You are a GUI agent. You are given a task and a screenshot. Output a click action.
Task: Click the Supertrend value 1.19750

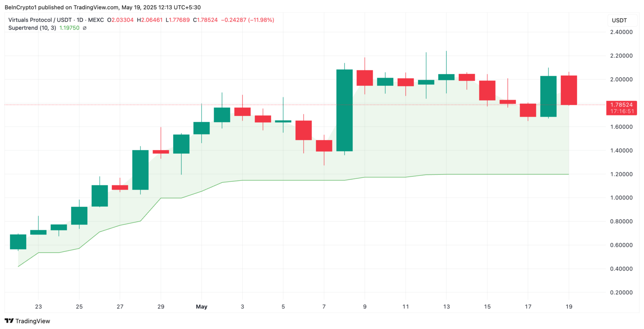(69, 28)
